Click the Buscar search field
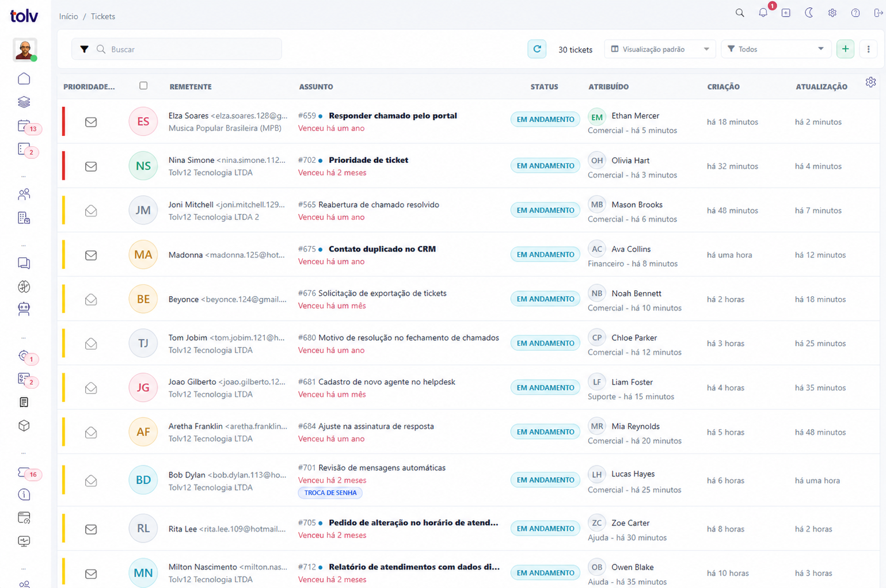Image resolution: width=886 pixels, height=588 pixels. pos(177,49)
